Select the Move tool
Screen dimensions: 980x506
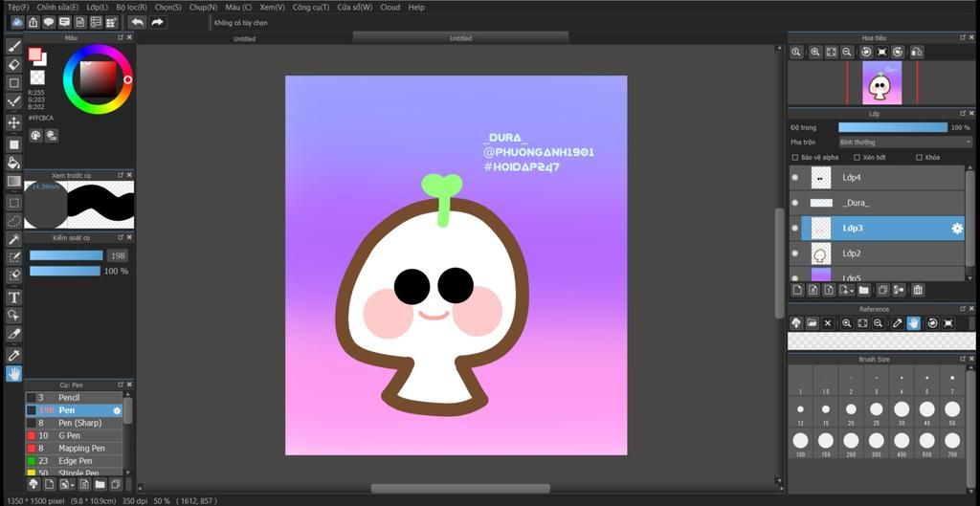[13, 121]
